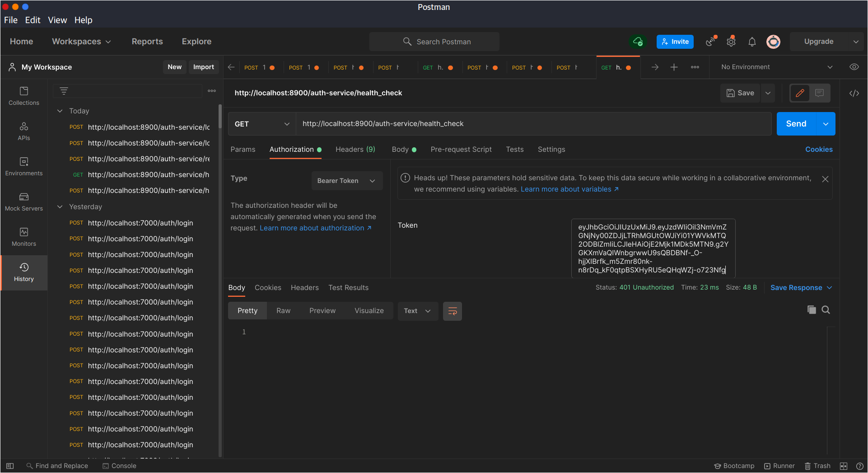Open the Save options dropdown arrow
The image size is (868, 473).
pyautogui.click(x=768, y=93)
